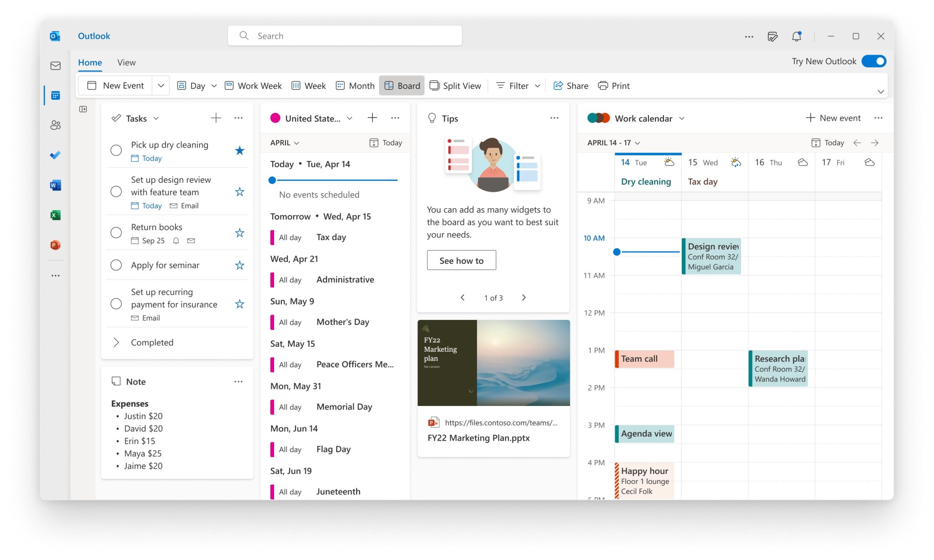Open Mail from the left sidebar
The width and height of the screenshot is (934, 560).
[55, 66]
